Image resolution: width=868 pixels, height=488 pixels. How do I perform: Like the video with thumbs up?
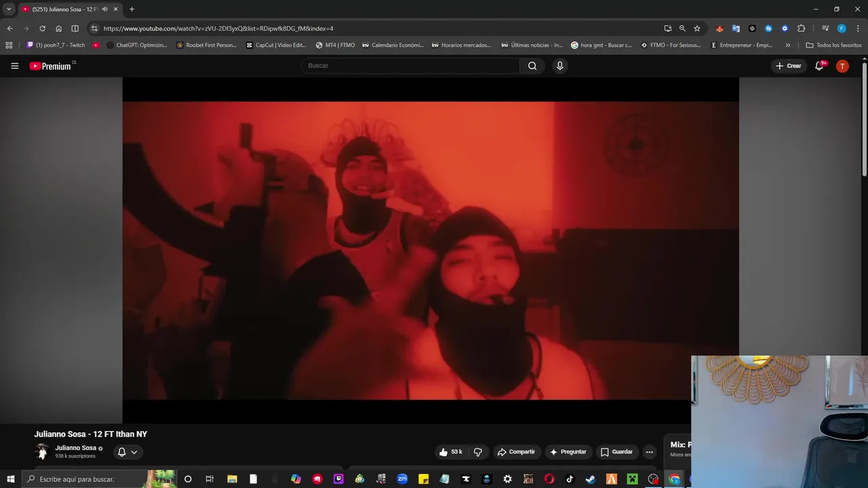(450, 452)
